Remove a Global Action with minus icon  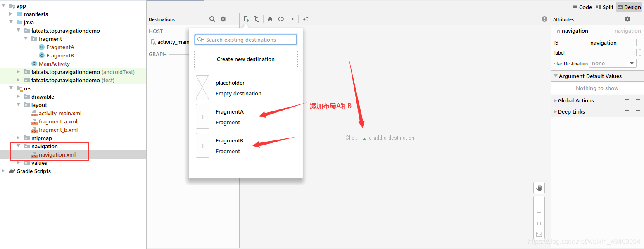click(x=638, y=100)
